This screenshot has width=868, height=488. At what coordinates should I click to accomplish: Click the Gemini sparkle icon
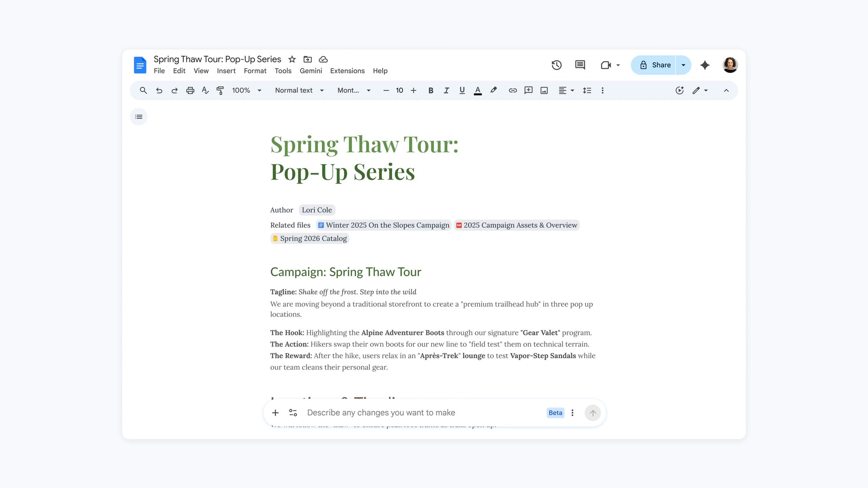pos(705,65)
